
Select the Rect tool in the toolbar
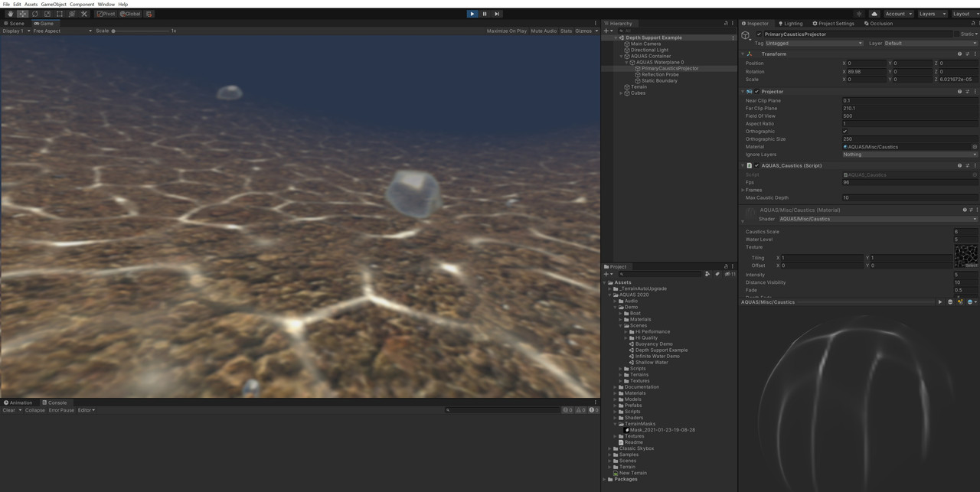pyautogui.click(x=59, y=14)
